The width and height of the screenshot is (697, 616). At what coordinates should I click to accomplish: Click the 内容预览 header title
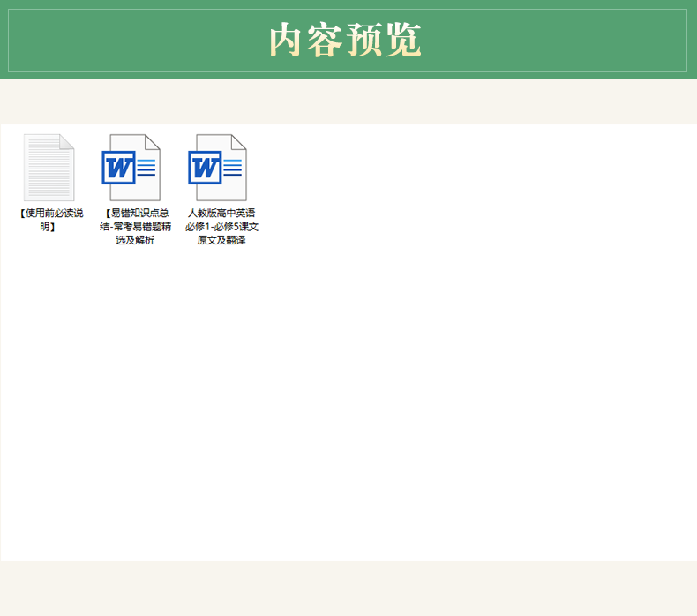pos(345,40)
